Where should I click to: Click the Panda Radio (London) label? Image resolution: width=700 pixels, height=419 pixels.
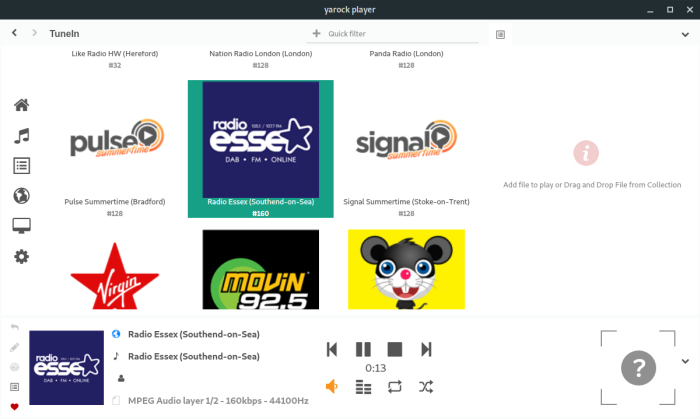pos(406,54)
